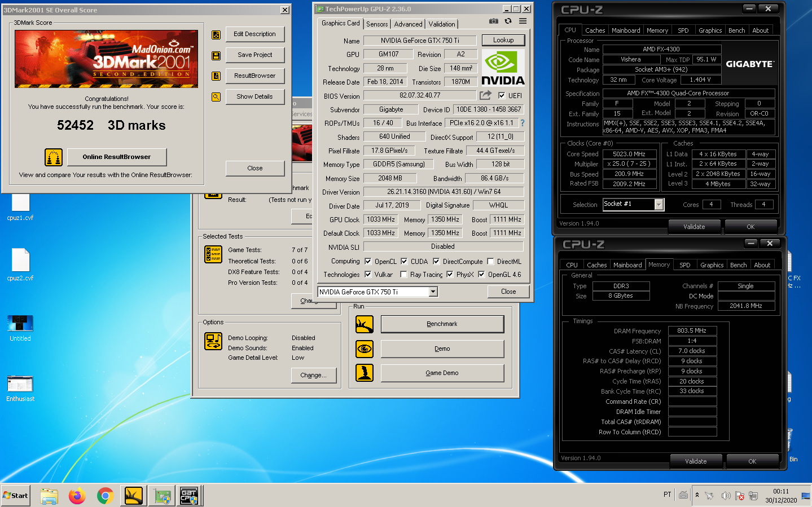Viewport: 812px width, 507px height.
Task: Open Graphics tab in lower CPU-Z window
Action: tap(712, 265)
